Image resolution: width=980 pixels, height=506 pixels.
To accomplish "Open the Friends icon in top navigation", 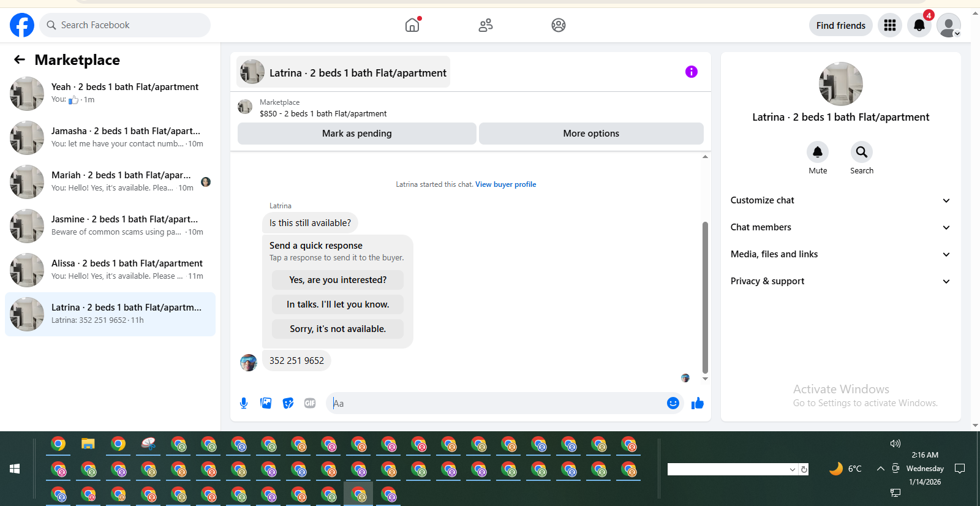I will pyautogui.click(x=486, y=25).
